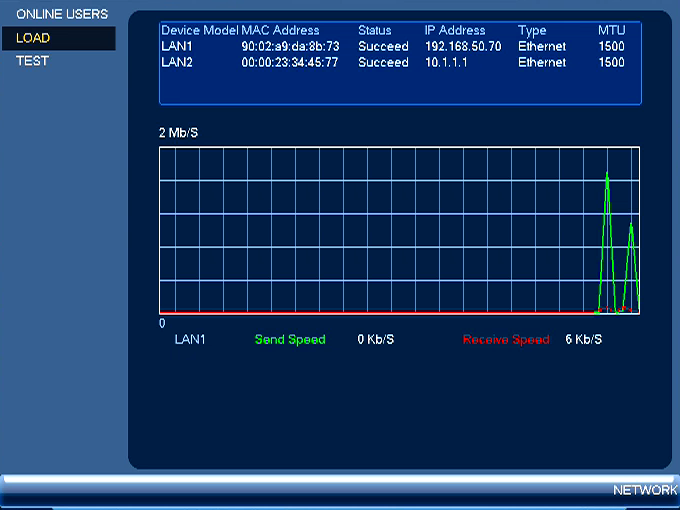
Task: Click LAN2's Ethernet type cell
Action: pos(542,62)
